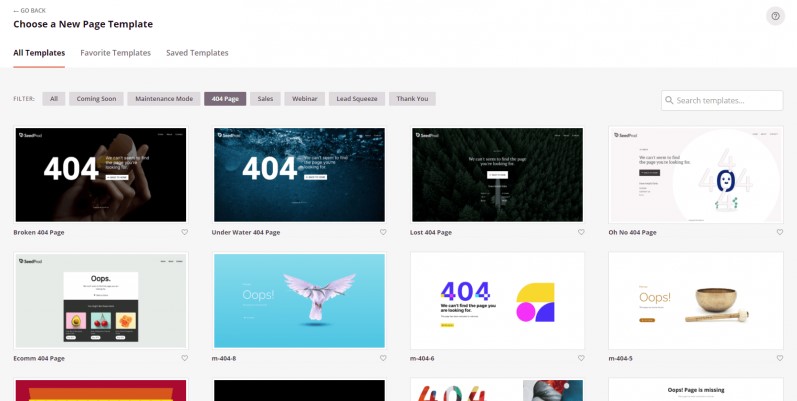Choose the Ecomm 404 Page thumbnail

tap(101, 300)
